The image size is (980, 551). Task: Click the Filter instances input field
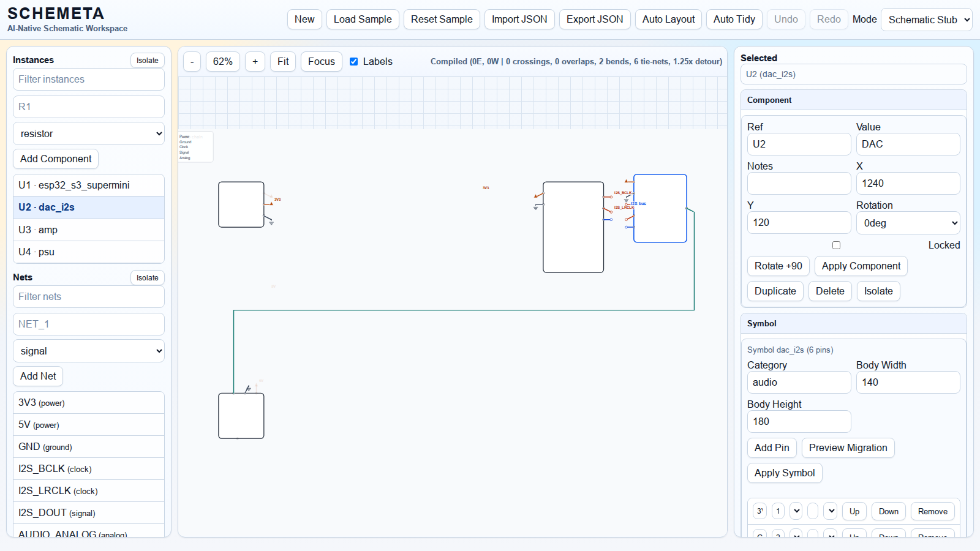click(x=89, y=79)
